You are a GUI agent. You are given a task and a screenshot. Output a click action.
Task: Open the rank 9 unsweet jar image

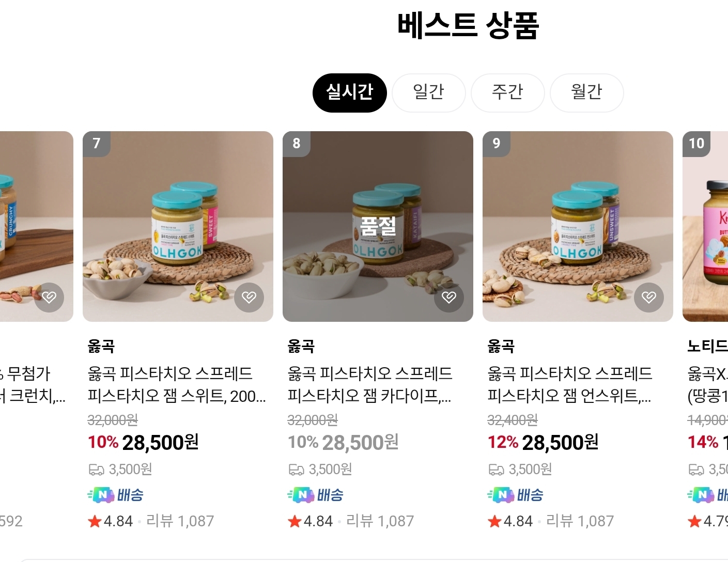(x=578, y=226)
